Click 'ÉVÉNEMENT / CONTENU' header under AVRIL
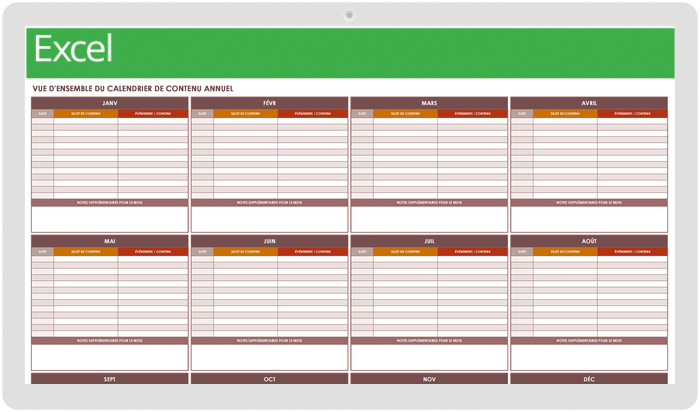700x412 pixels. click(633, 114)
